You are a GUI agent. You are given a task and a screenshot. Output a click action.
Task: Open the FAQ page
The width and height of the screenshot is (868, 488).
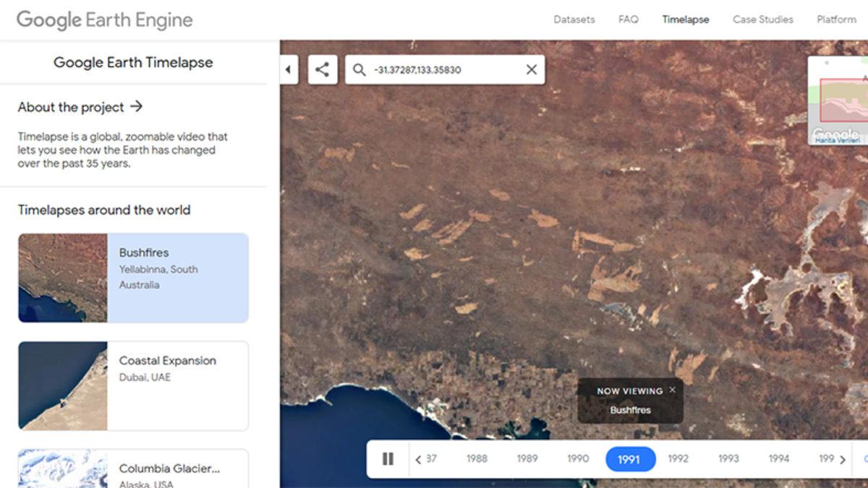coord(629,20)
